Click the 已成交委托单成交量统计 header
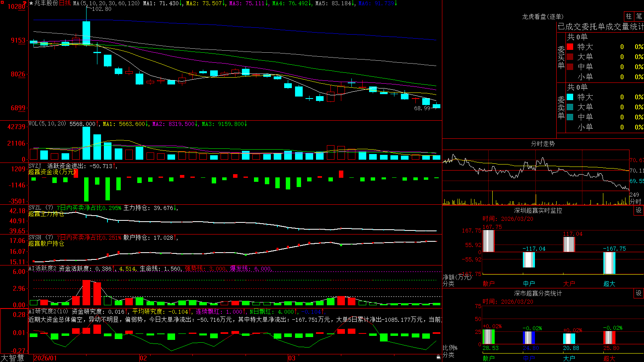Viewport: 644px width, 362px height. [x=601, y=27]
